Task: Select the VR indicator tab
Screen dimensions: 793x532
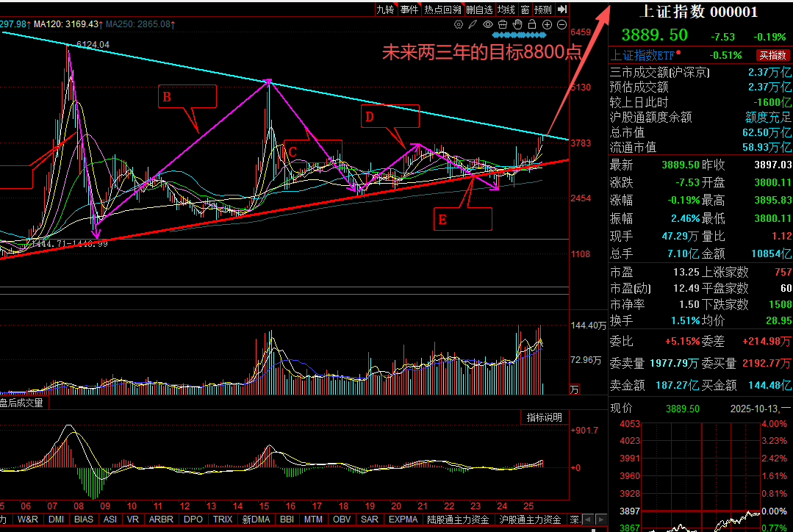Action: pos(132,520)
